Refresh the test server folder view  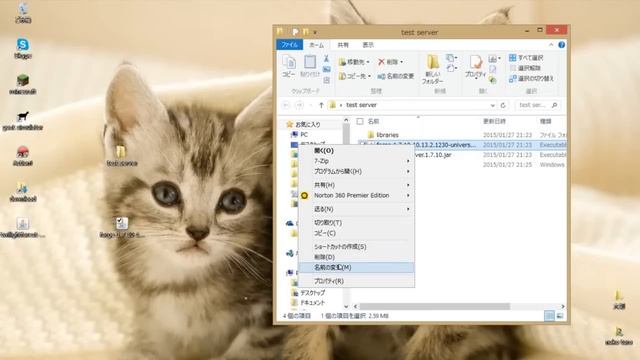(503, 105)
